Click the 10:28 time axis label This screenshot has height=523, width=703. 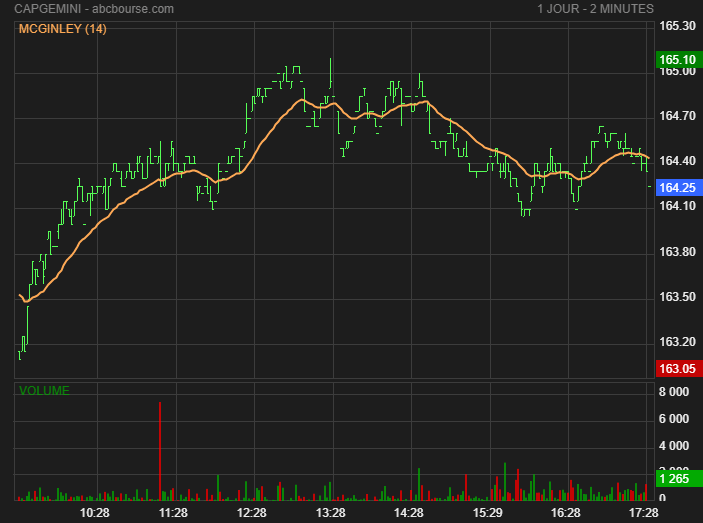(95, 513)
